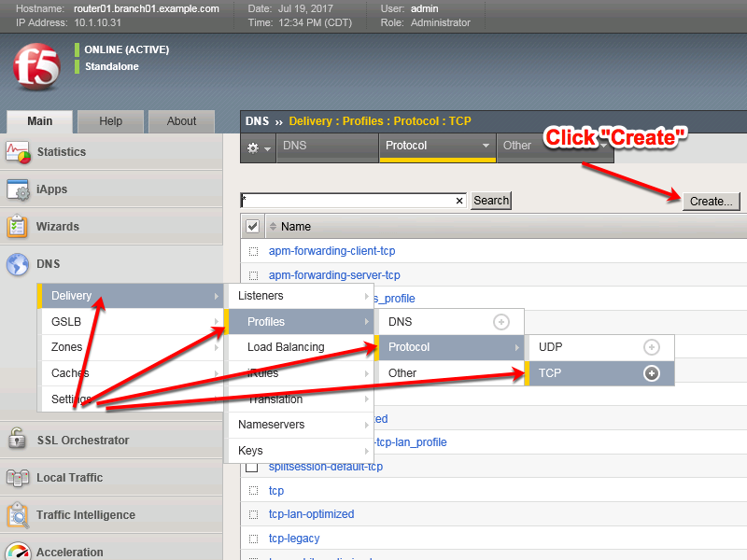
Task: Choose Load Balancing in the Delivery submenu
Action: pyautogui.click(x=299, y=347)
